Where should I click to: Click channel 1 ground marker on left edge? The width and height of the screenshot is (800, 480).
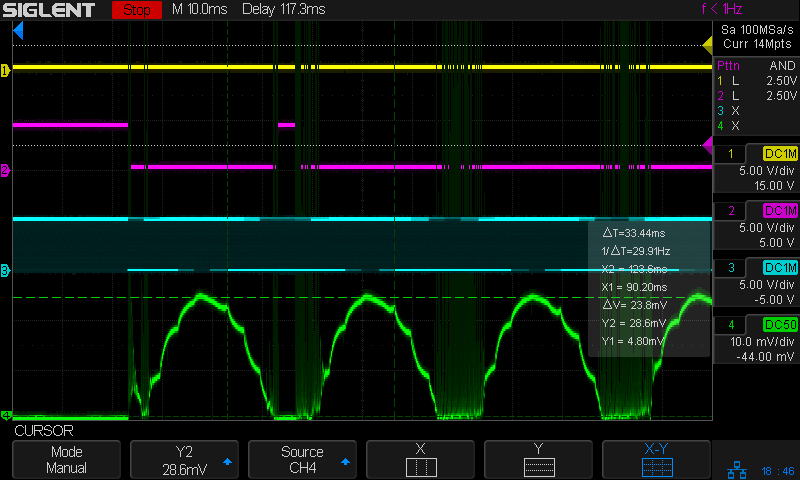[5, 70]
